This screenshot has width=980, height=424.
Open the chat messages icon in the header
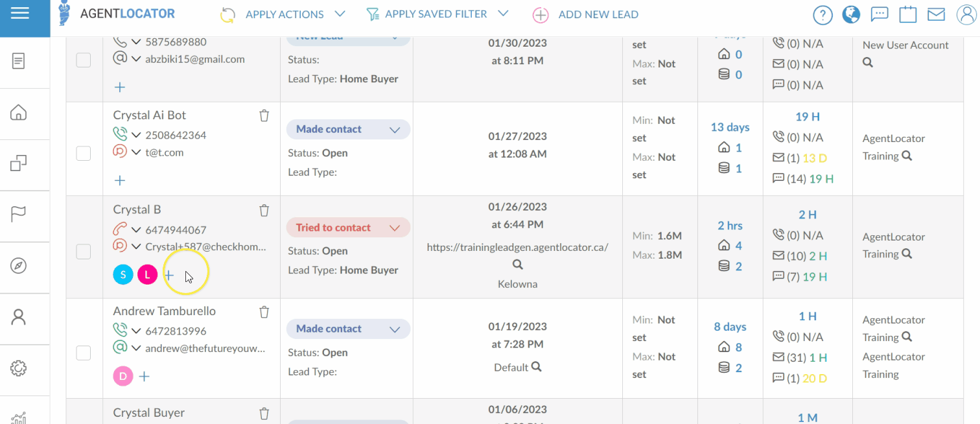(x=880, y=14)
